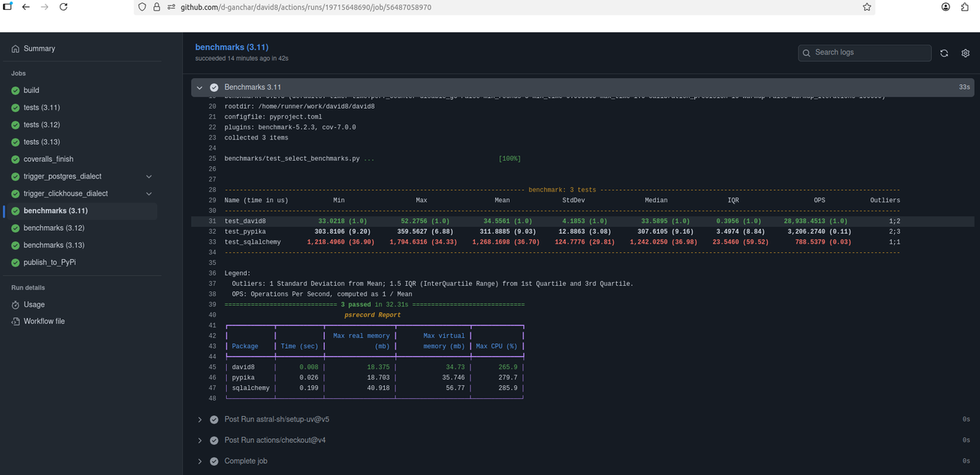
Task: Click the "configfile: pyproject.toml" log line
Action: point(274,117)
